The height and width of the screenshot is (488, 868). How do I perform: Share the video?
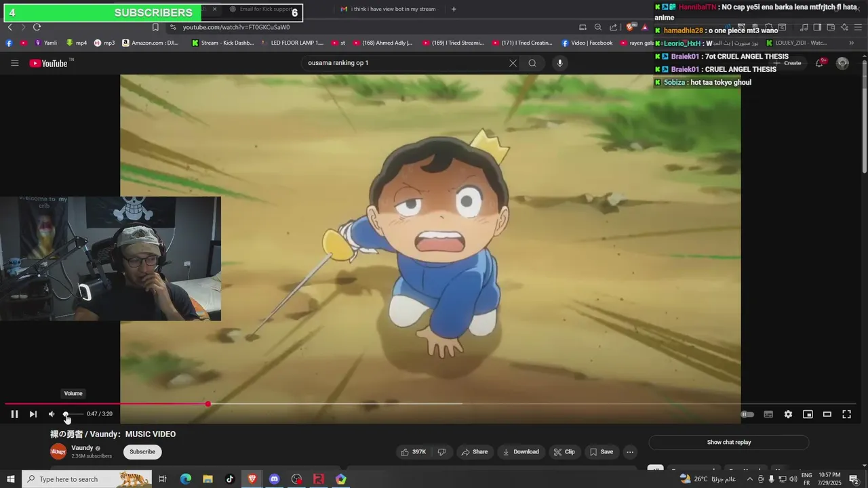[474, 452]
